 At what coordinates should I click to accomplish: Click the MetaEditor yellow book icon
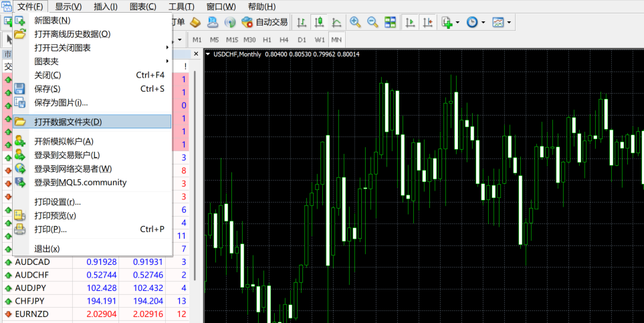pyautogui.click(x=195, y=22)
